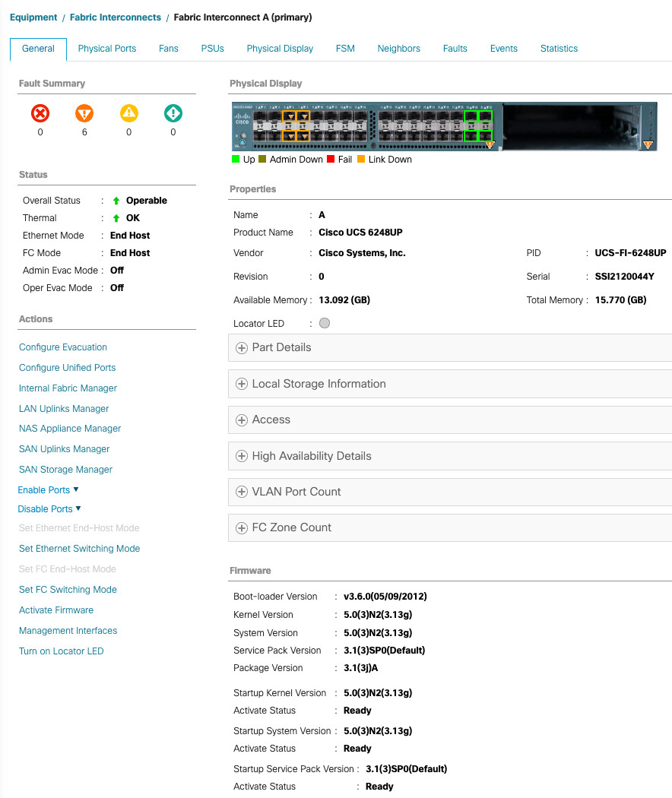Expand the VLAN Port Count section
672x798 pixels.
(x=241, y=492)
